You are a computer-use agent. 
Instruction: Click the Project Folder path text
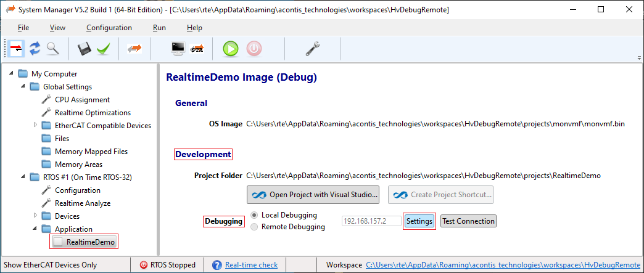[x=423, y=176]
